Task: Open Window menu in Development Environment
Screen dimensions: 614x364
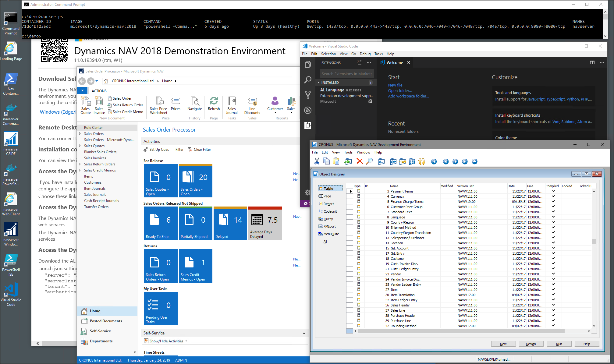Action: point(363,152)
